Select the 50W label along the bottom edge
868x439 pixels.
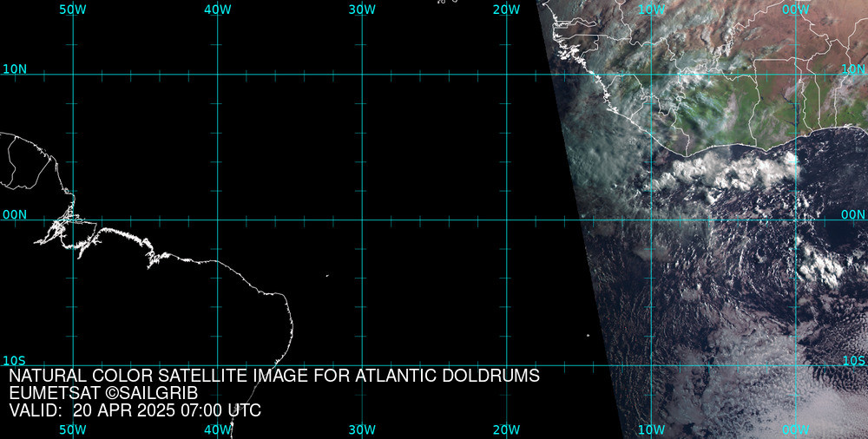point(73,430)
